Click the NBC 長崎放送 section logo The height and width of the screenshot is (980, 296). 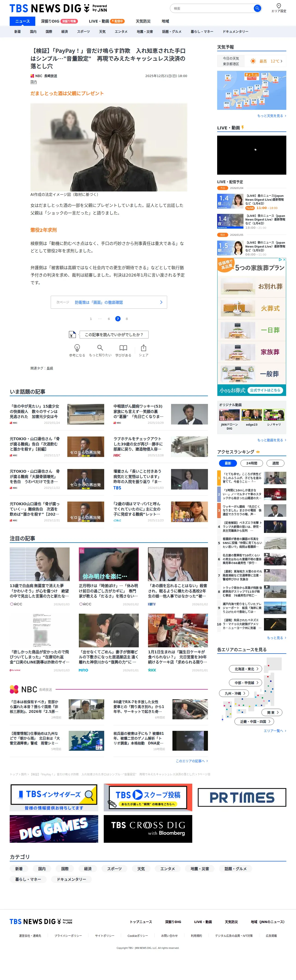(31, 689)
